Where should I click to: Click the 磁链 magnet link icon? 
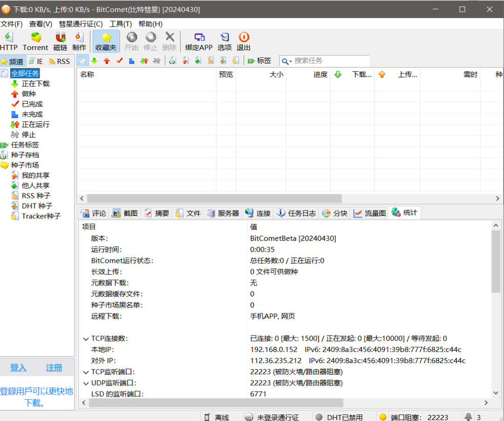(60, 42)
